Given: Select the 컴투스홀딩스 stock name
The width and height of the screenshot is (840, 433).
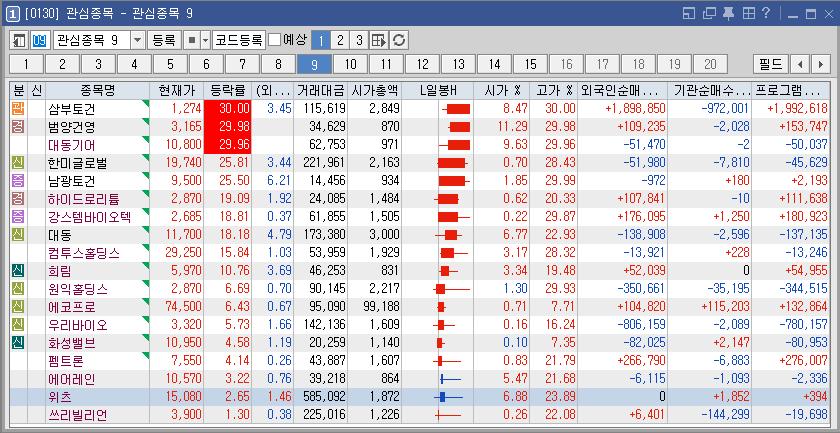Looking at the screenshot, I should pyautogui.click(x=84, y=253).
